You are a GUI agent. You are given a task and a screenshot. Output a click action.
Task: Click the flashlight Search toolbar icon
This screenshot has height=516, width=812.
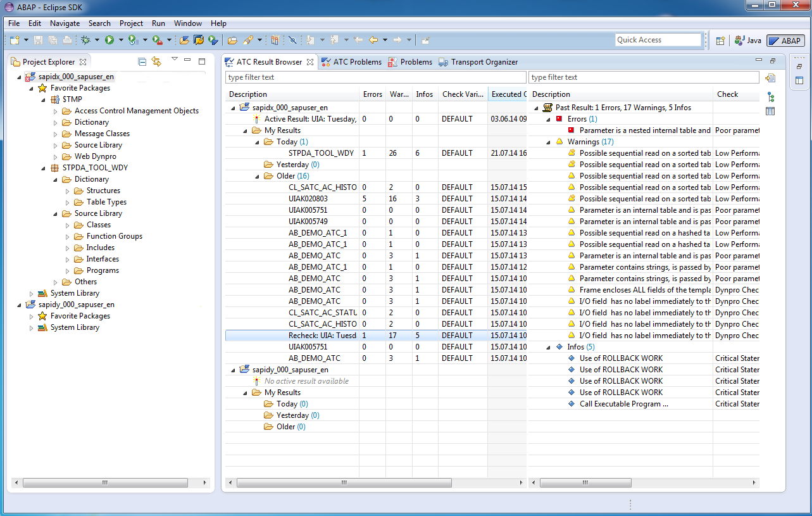click(x=248, y=40)
